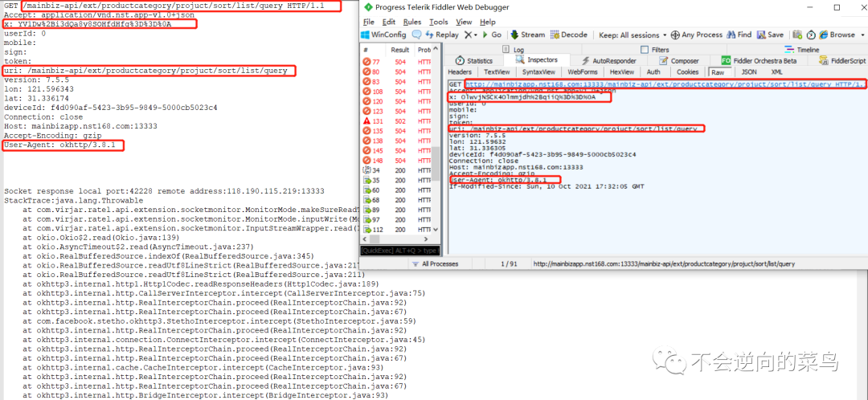Select HexView request inspector tab
Viewport: 868px width, 400px height.
click(x=621, y=72)
